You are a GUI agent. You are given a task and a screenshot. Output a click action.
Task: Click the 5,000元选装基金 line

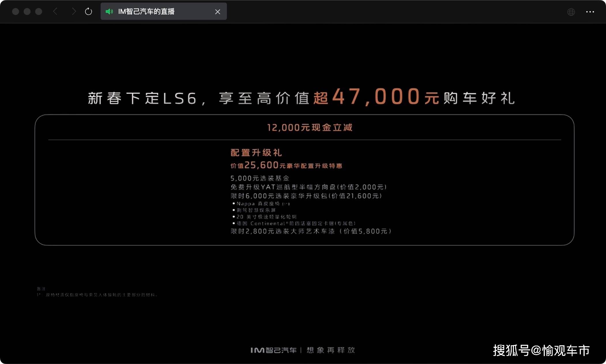click(x=260, y=178)
